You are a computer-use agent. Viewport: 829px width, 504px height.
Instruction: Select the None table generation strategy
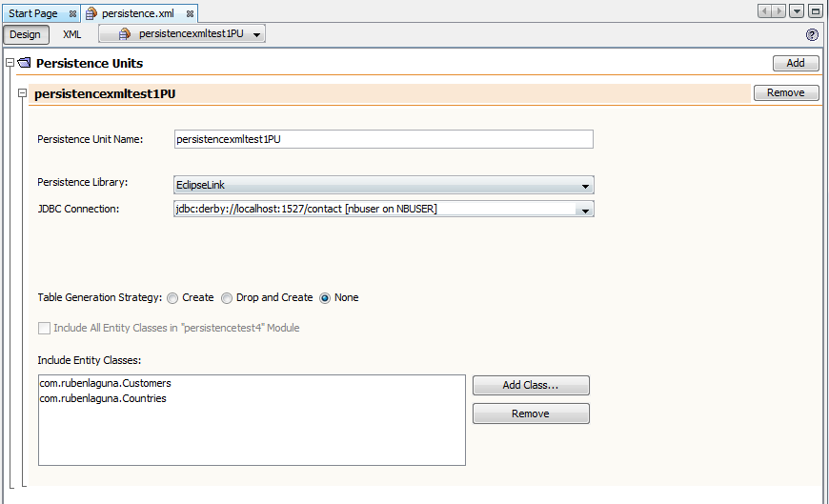coord(325,298)
